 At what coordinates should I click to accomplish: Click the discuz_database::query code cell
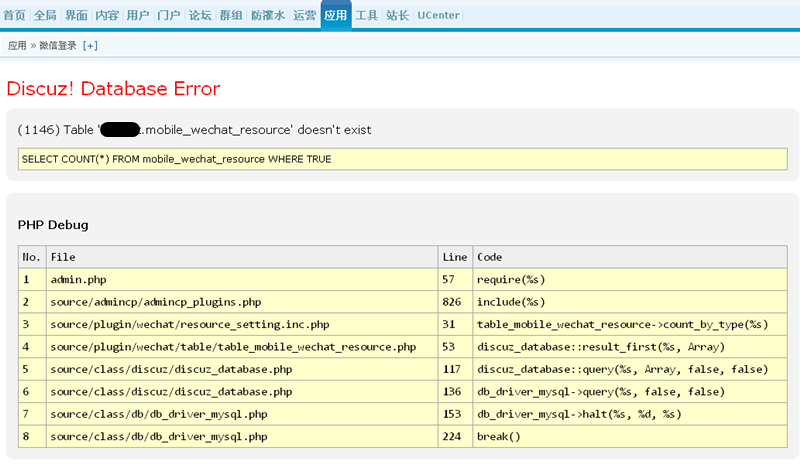(x=630, y=370)
